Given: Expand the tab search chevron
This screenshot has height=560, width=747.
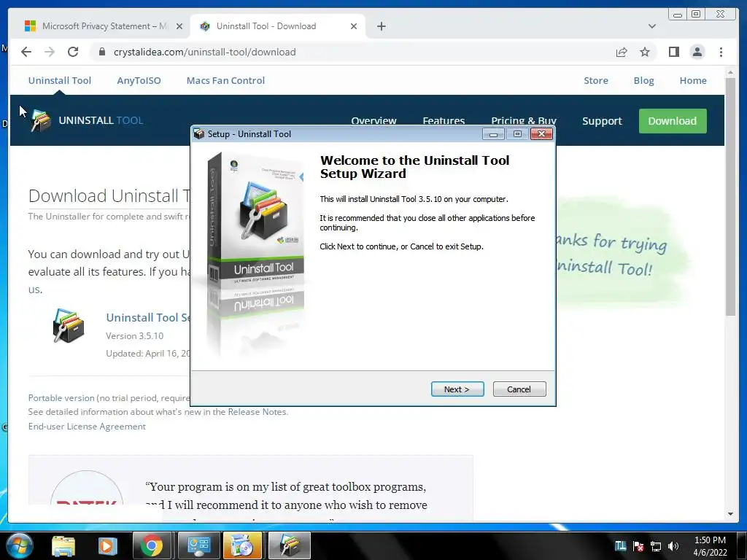Looking at the screenshot, I should [651, 26].
